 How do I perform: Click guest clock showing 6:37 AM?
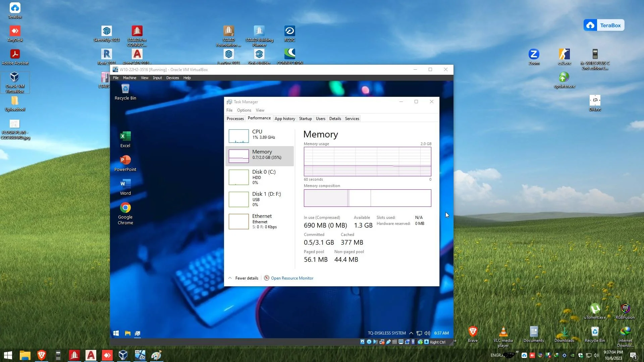point(441,333)
